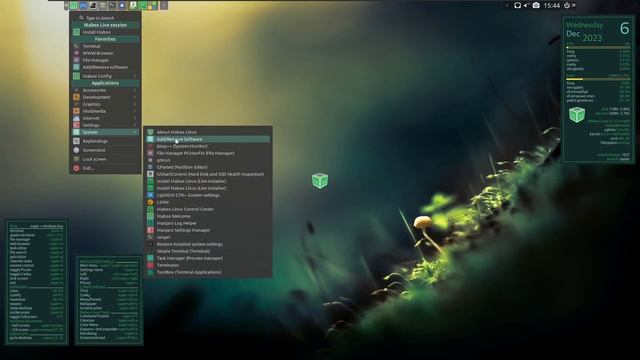The image size is (640, 360).
Task: Expand the Development submenu arrow
Action: (135, 97)
